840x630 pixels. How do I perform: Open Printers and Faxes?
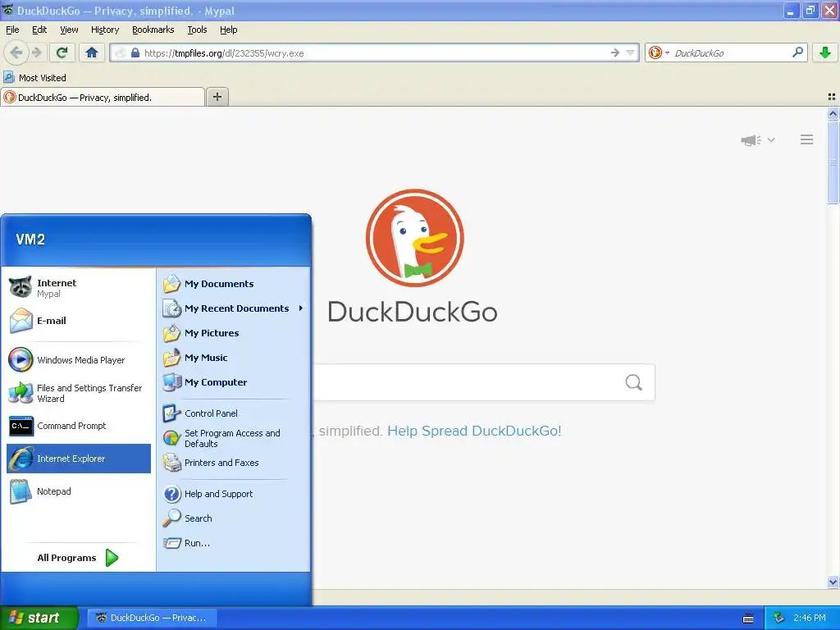234,463
